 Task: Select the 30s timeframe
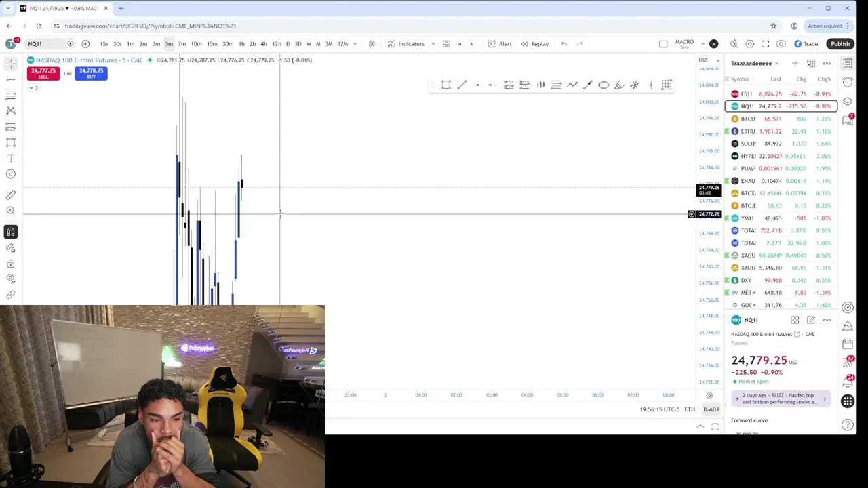click(x=117, y=44)
